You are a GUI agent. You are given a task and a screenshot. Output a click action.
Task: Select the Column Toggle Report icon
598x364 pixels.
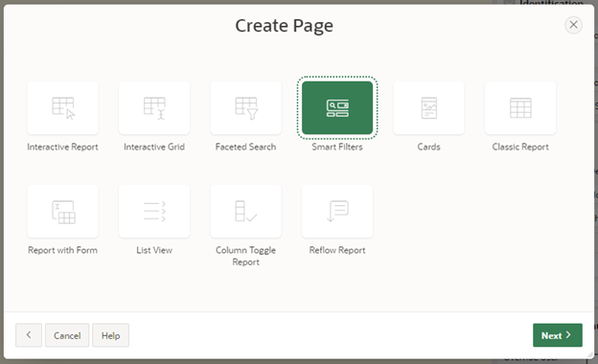click(245, 211)
